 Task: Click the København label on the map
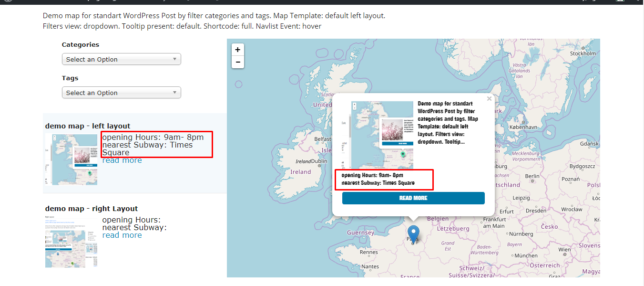point(523,127)
